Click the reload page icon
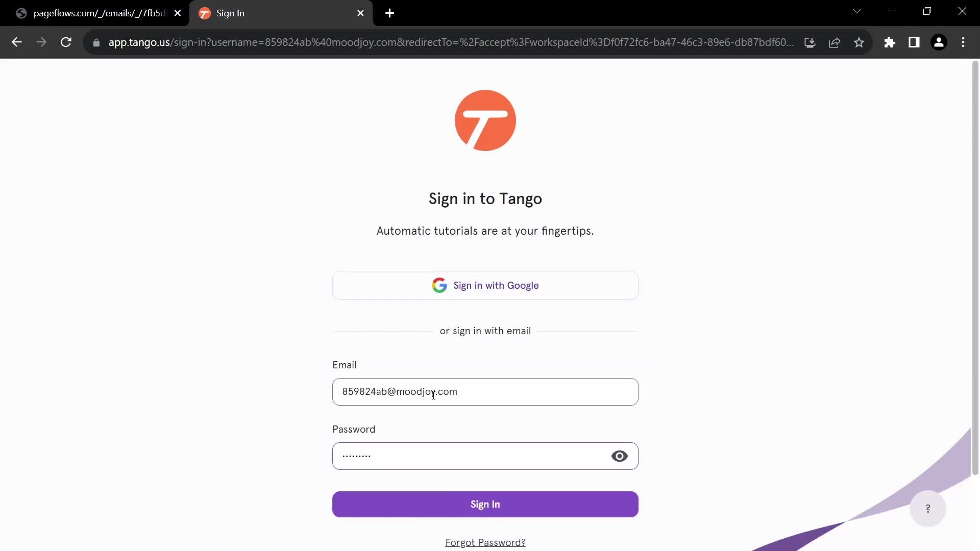 coord(66,42)
